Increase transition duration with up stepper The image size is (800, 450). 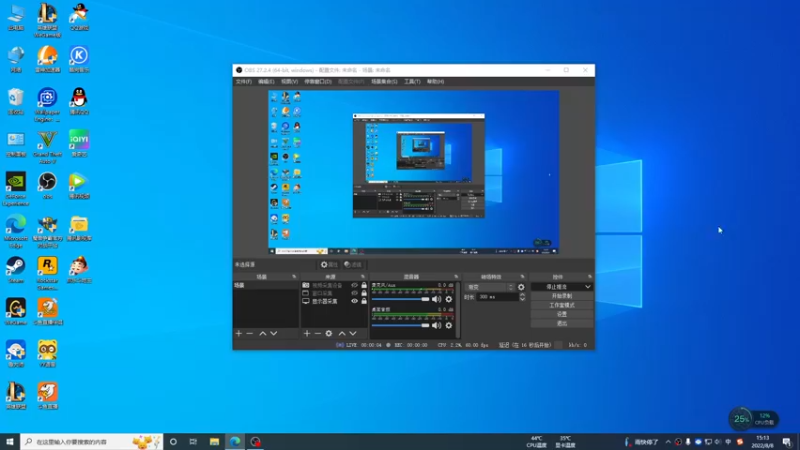[x=522, y=295]
